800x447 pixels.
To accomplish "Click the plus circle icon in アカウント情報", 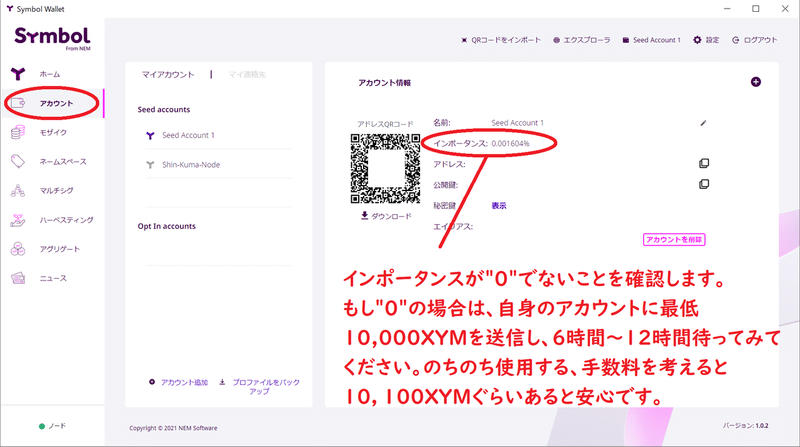I will [756, 82].
